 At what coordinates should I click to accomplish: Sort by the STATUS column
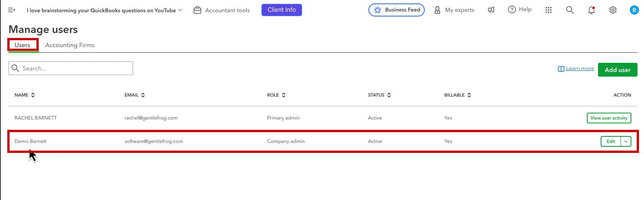[x=379, y=95]
